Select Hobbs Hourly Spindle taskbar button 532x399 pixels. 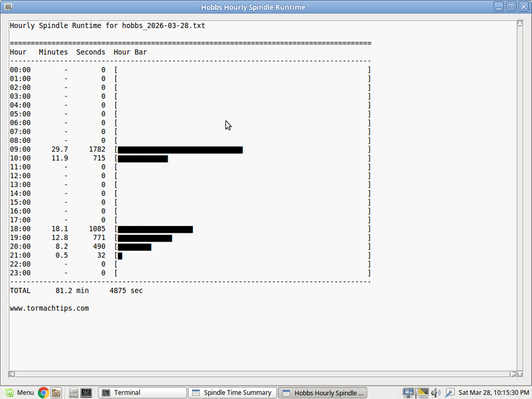pos(322,392)
